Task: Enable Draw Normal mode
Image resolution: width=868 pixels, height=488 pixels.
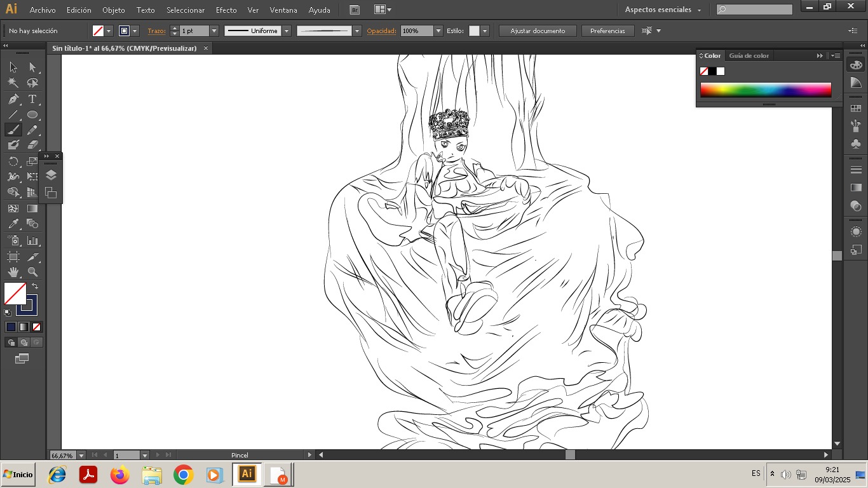Action: (x=11, y=342)
